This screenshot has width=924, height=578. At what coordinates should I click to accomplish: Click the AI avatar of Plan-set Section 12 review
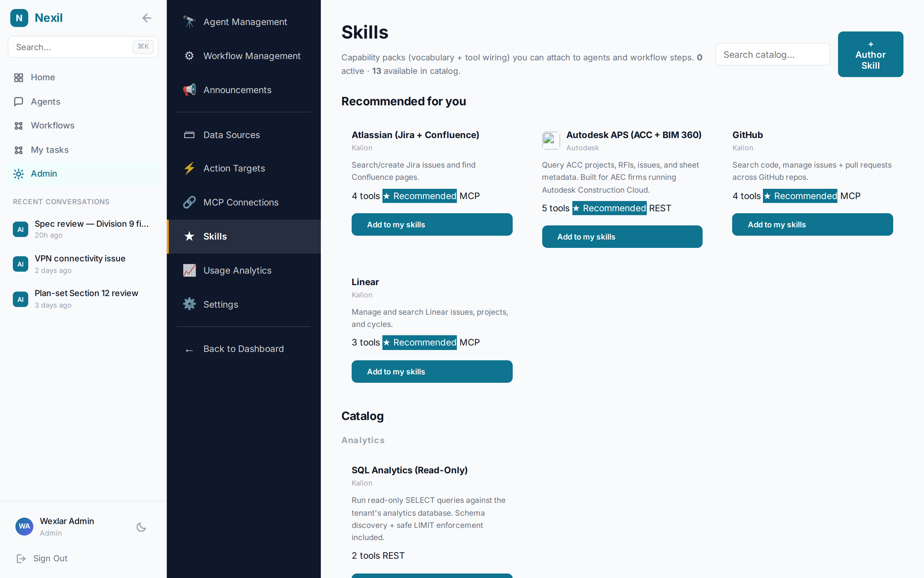21,299
